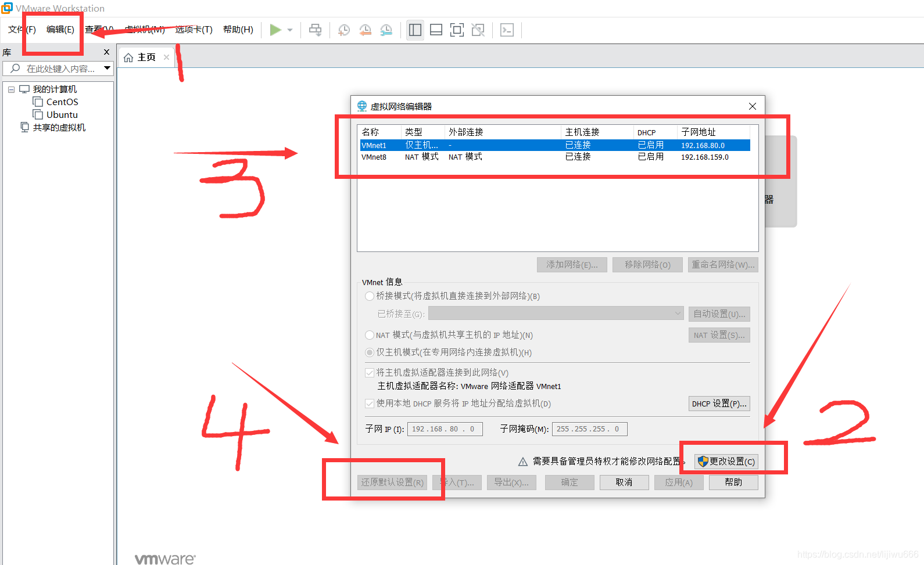Click the green Power On play icon
924x565 pixels.
275,30
